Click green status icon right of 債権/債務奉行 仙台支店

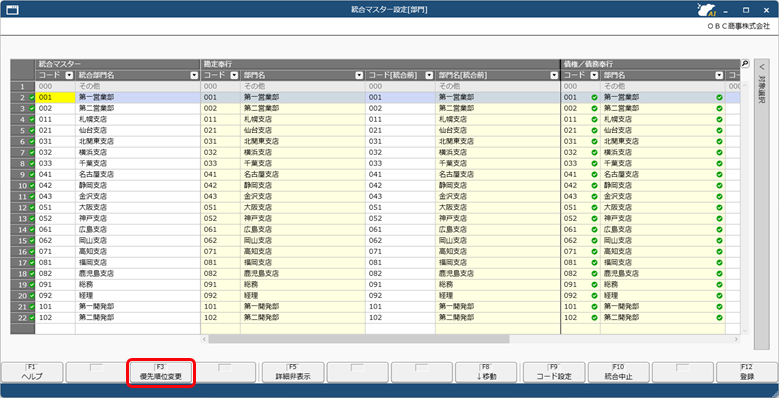(719, 130)
